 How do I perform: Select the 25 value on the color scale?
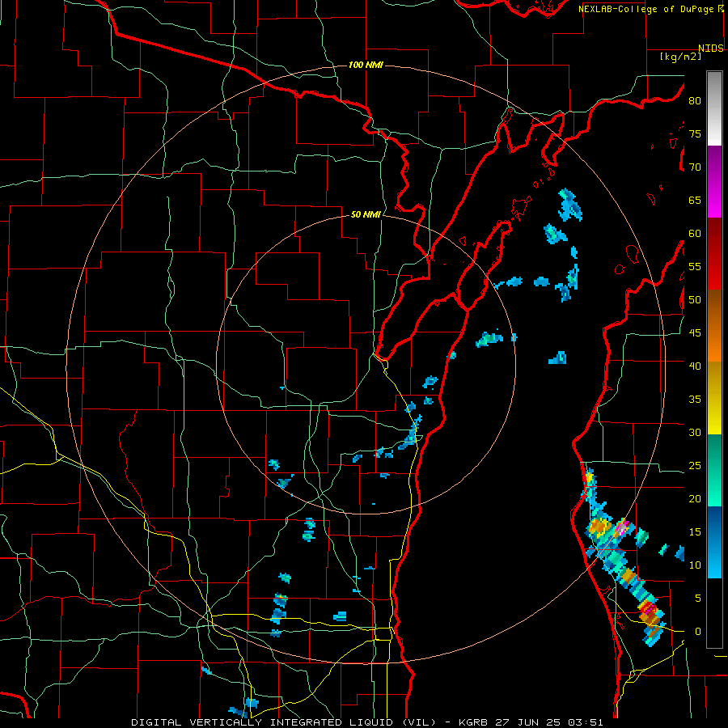(x=695, y=466)
